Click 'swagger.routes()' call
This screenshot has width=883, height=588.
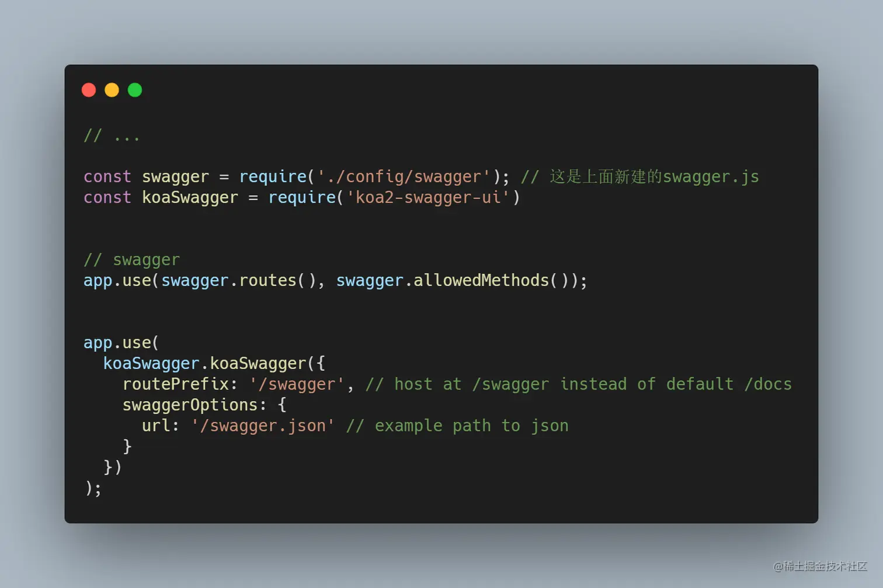[238, 280]
